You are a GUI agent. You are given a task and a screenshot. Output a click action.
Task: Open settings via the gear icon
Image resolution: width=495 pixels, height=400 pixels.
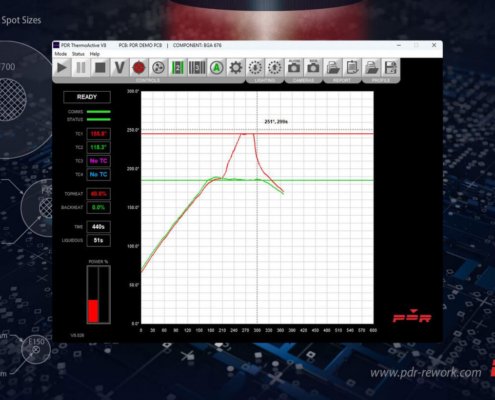236,68
